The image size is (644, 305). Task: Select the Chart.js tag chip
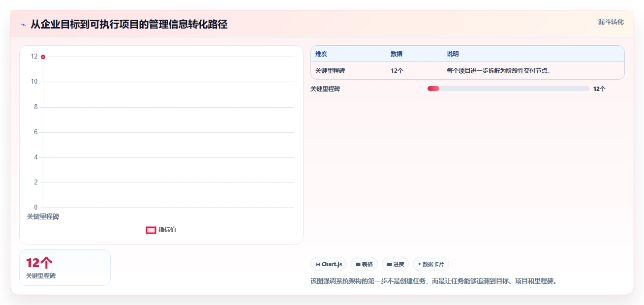click(x=329, y=264)
